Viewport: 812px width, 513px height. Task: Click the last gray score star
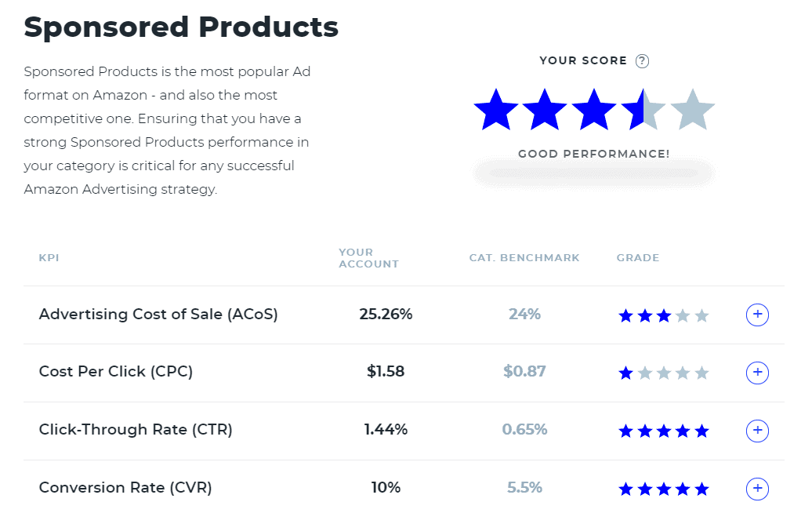(x=693, y=110)
